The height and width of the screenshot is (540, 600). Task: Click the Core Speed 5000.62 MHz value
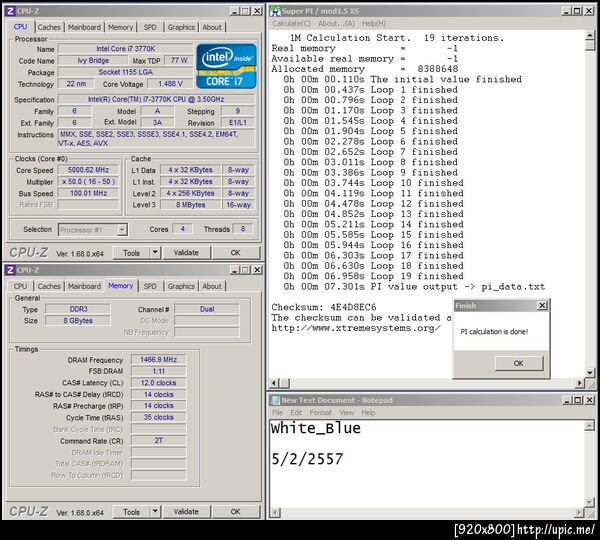click(88, 170)
